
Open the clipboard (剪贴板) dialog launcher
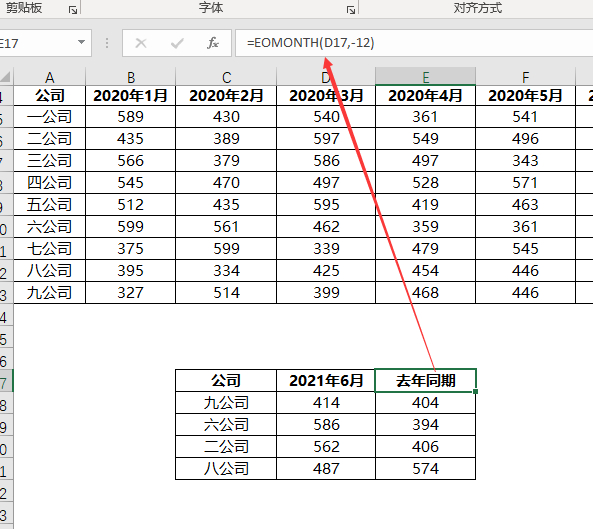coord(73,10)
